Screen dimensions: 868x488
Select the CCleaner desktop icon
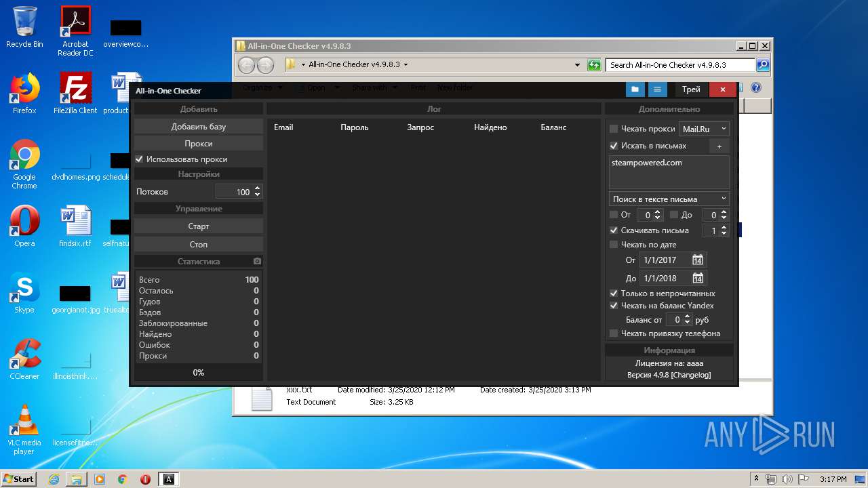24,359
